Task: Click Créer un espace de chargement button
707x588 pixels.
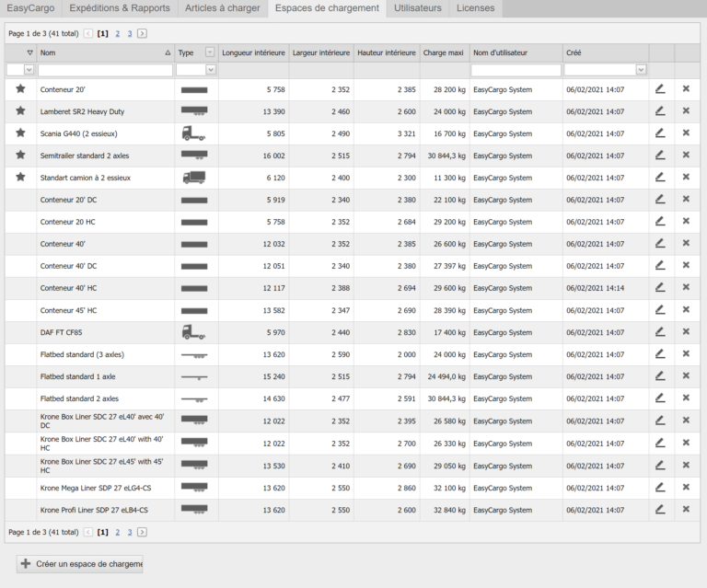Action: 80,563
